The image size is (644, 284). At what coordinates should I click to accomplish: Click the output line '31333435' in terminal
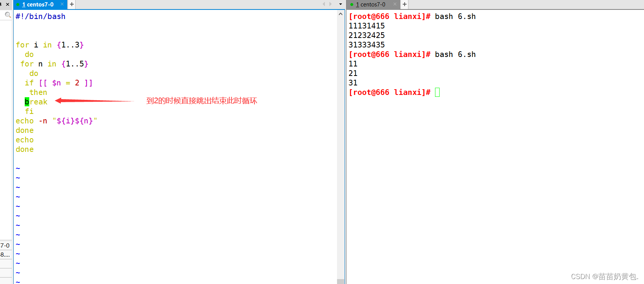tap(367, 45)
